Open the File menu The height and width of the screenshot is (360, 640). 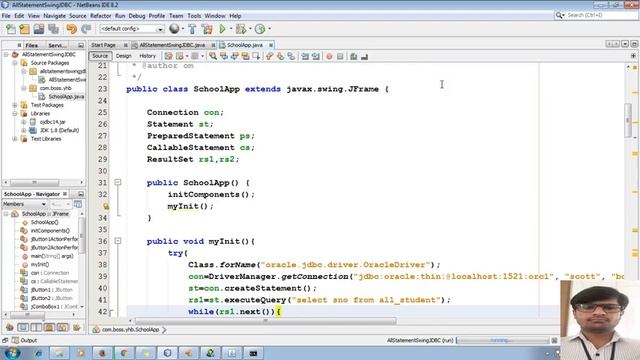click(x=6, y=16)
